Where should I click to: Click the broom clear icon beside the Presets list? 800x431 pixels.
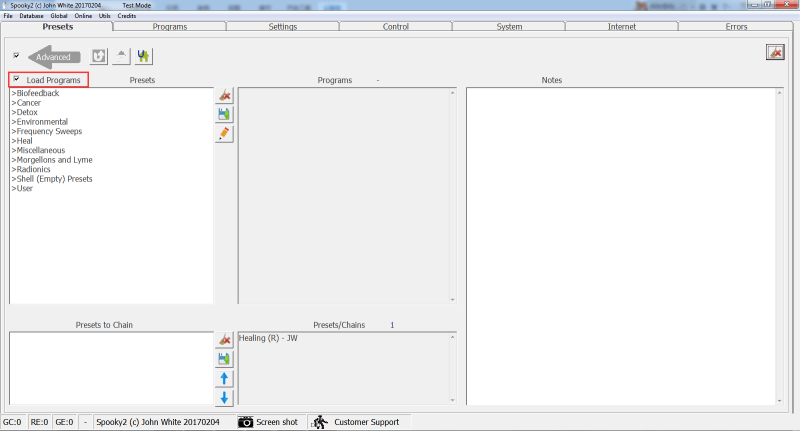pyautogui.click(x=225, y=96)
